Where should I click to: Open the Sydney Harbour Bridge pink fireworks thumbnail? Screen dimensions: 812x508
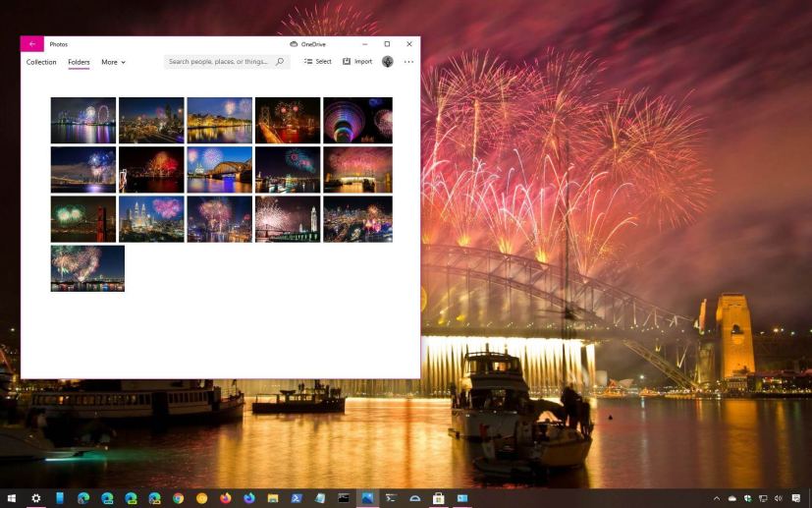pyautogui.click(x=357, y=170)
